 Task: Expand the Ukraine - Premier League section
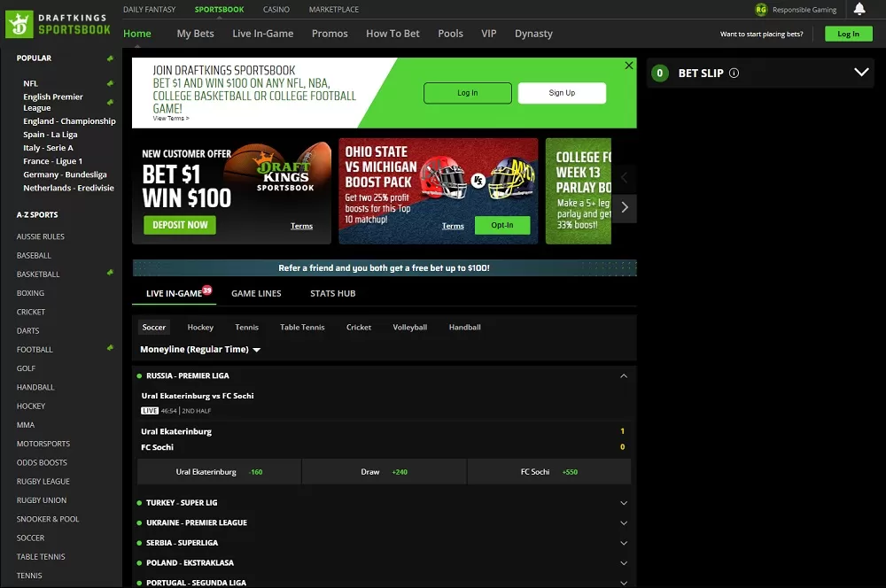tap(624, 523)
